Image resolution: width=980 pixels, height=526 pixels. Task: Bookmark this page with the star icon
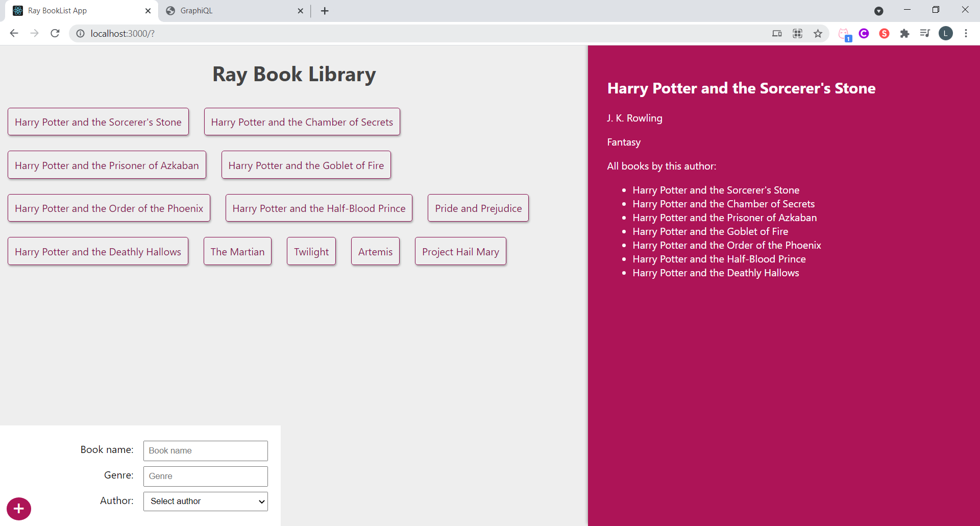coord(818,33)
